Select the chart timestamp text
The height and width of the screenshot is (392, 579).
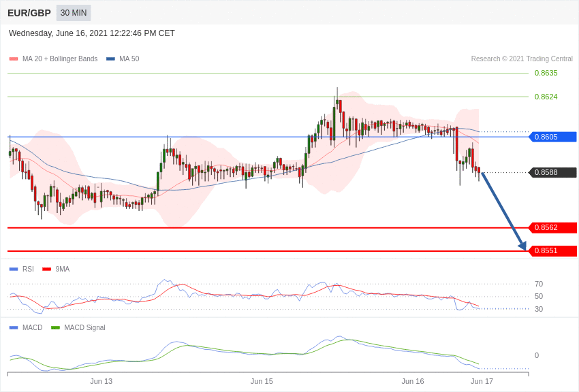pyautogui.click(x=91, y=33)
